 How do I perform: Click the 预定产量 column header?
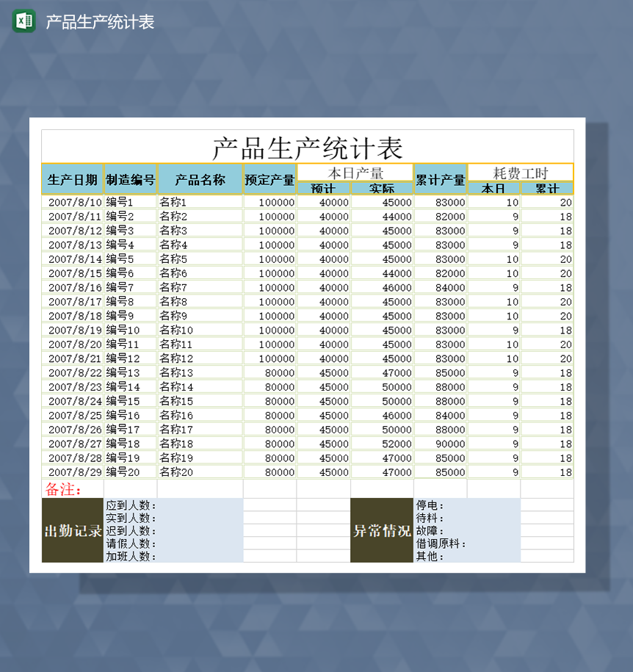269,178
